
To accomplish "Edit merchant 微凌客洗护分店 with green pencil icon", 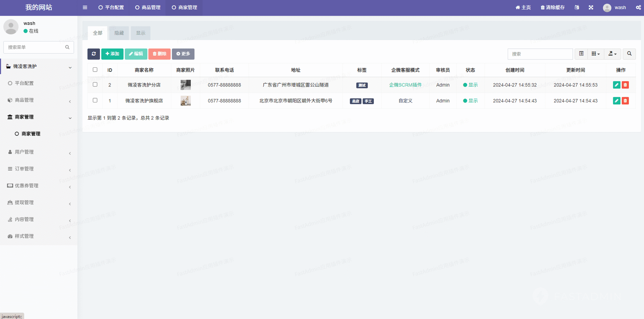I will tap(616, 85).
